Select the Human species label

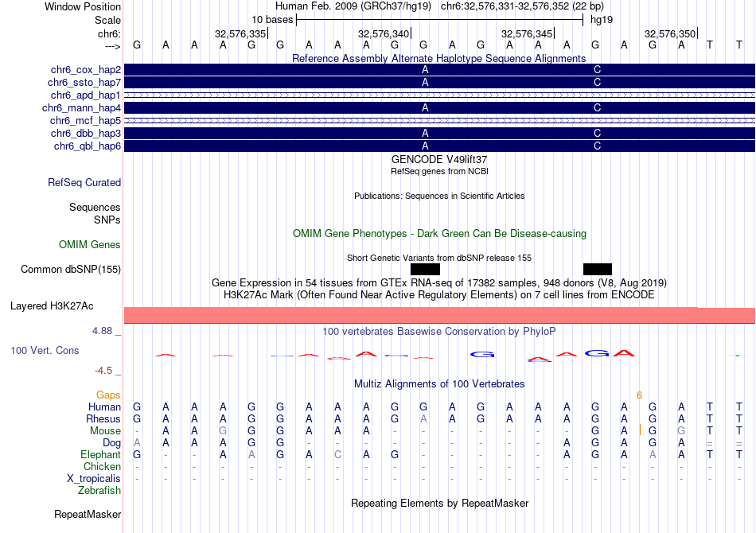104,407
